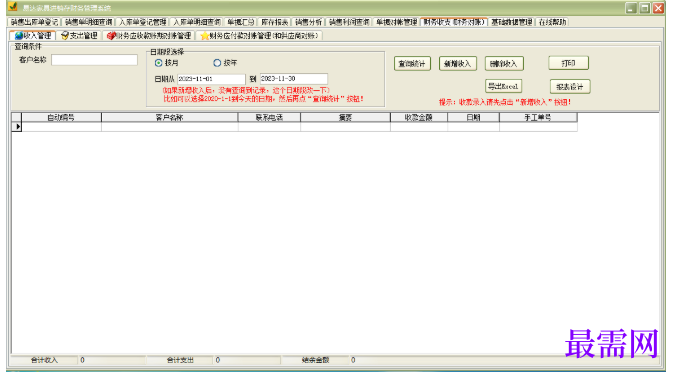Click the 到 end date field
The height and width of the screenshot is (375, 677).
tap(294, 79)
